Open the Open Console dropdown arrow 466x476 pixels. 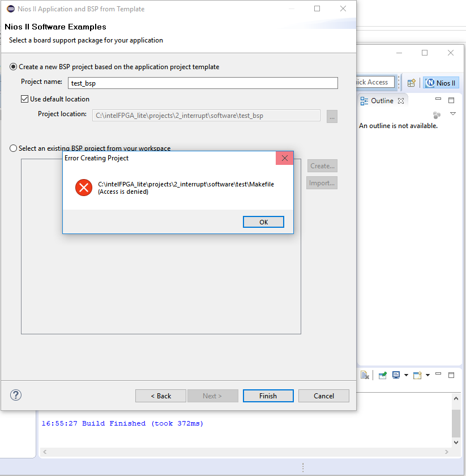click(x=427, y=375)
